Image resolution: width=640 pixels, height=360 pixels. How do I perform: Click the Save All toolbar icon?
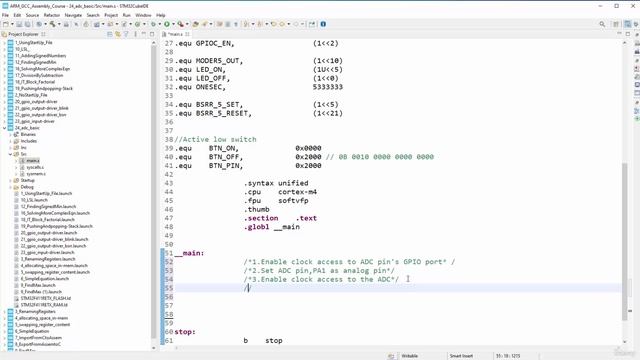coord(27,24)
